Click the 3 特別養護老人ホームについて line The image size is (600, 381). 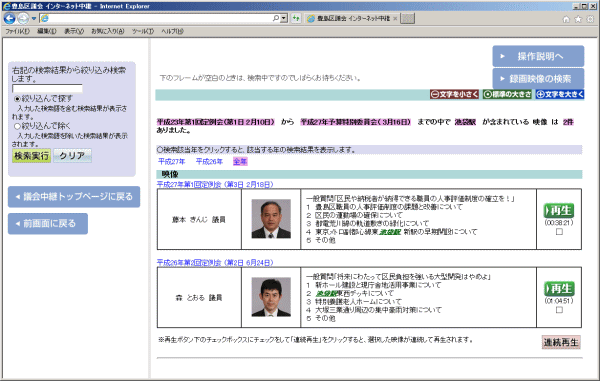point(354,302)
